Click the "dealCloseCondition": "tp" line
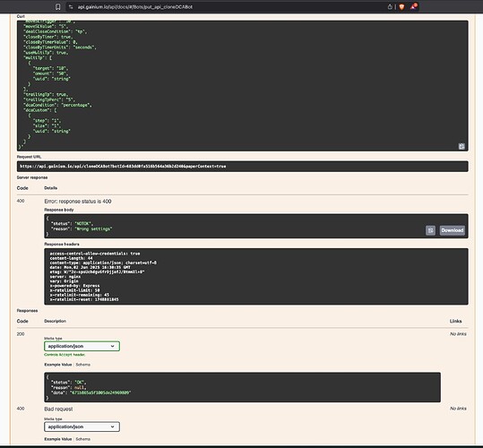This screenshot has height=448, width=483. (56, 31)
